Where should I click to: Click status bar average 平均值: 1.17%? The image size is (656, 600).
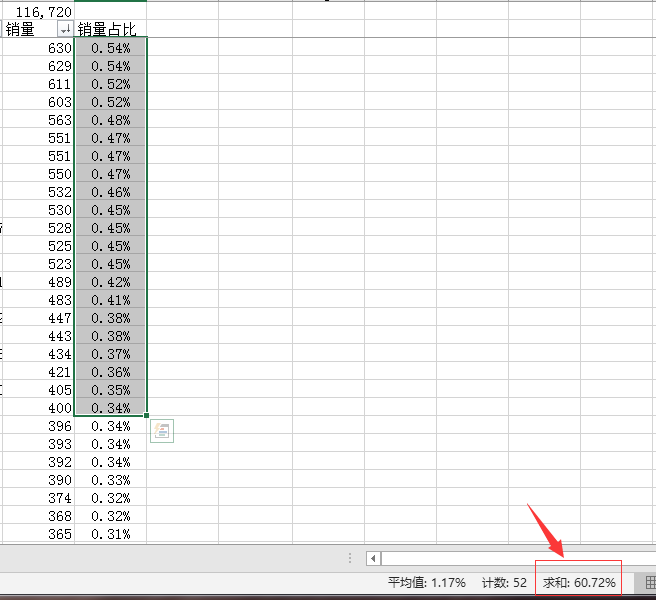click(x=426, y=582)
